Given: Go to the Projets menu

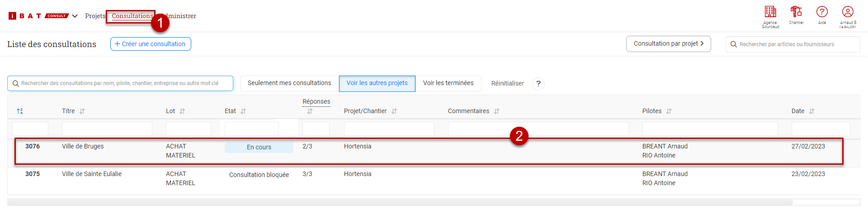Looking at the screenshot, I should point(95,16).
